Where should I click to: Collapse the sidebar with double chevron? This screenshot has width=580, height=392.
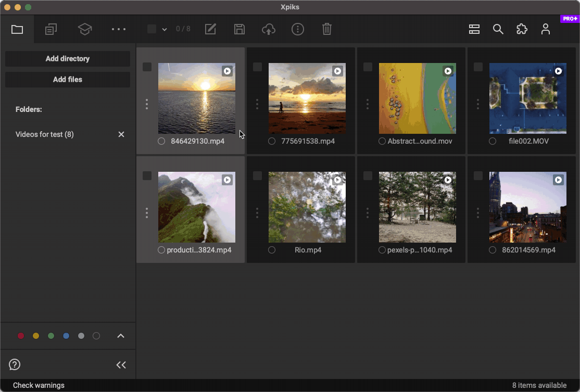pyautogui.click(x=121, y=365)
